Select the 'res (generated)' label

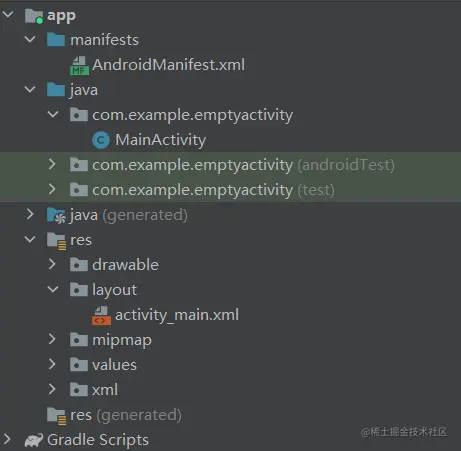tap(126, 415)
